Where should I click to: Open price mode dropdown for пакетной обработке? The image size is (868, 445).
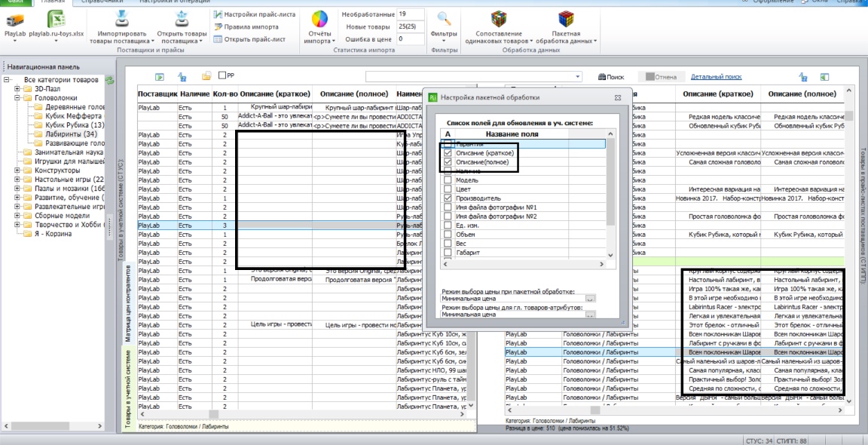[x=590, y=299]
